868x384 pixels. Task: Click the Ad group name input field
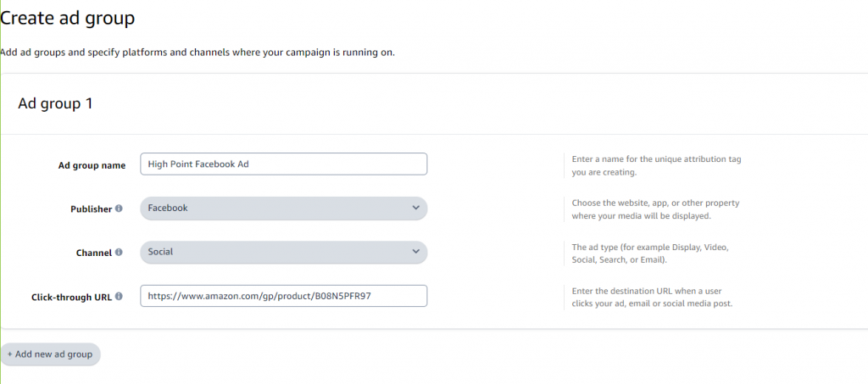[x=283, y=164]
